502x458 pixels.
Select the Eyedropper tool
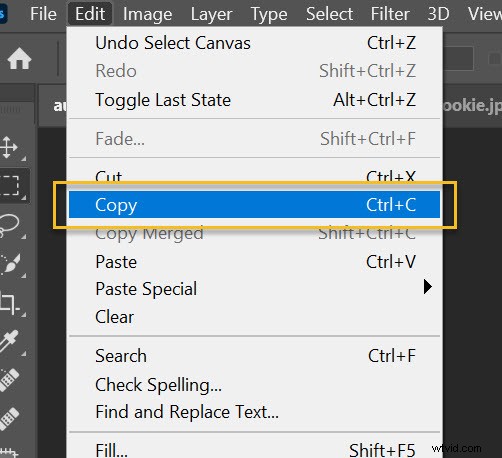(9, 341)
